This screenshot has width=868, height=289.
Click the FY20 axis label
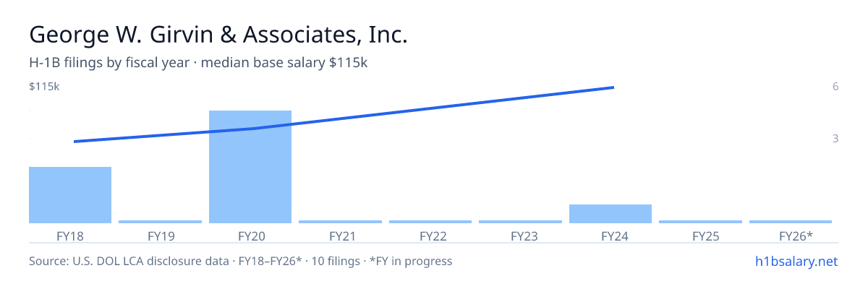[250, 236]
